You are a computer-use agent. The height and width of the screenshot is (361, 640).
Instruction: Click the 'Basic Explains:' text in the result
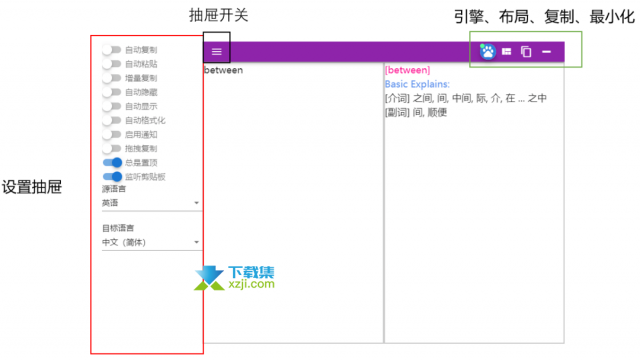pyautogui.click(x=417, y=84)
